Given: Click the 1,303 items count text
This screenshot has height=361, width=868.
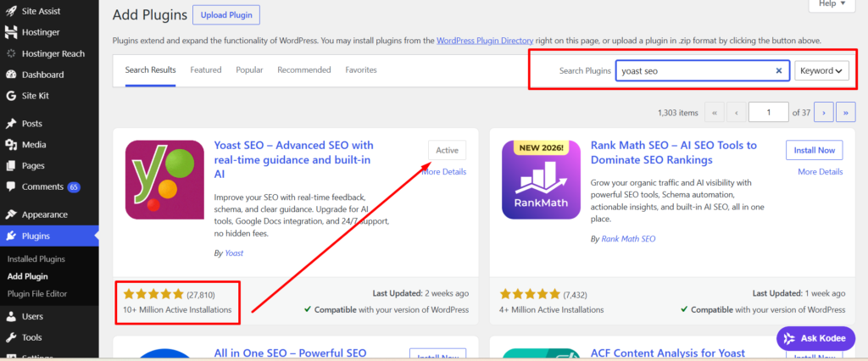Looking at the screenshot, I should pos(678,113).
